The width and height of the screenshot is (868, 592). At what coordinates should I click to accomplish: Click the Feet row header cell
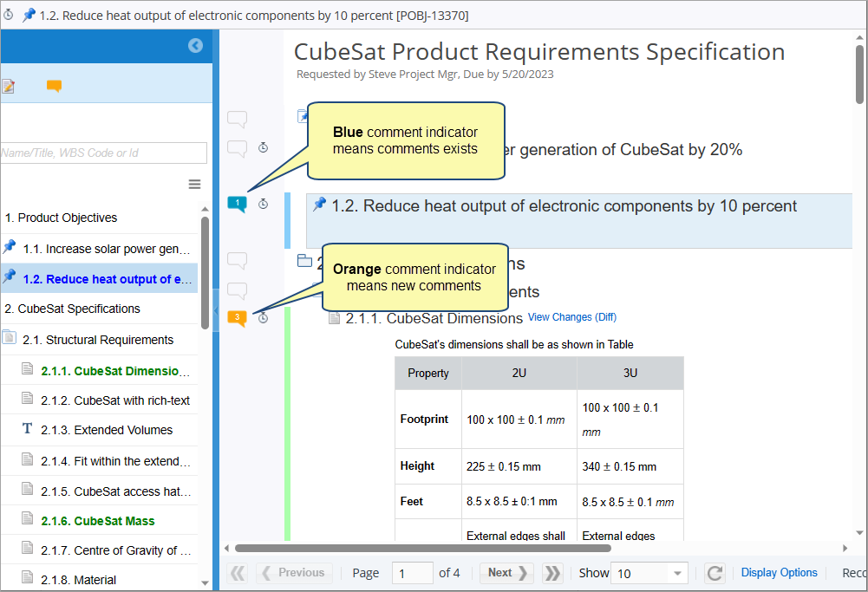point(428,501)
